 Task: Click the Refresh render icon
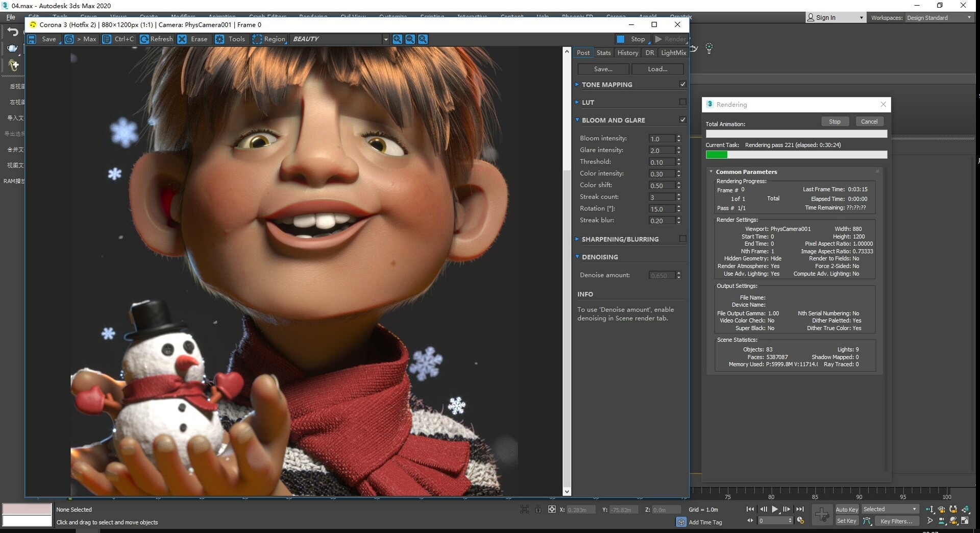[x=144, y=39]
